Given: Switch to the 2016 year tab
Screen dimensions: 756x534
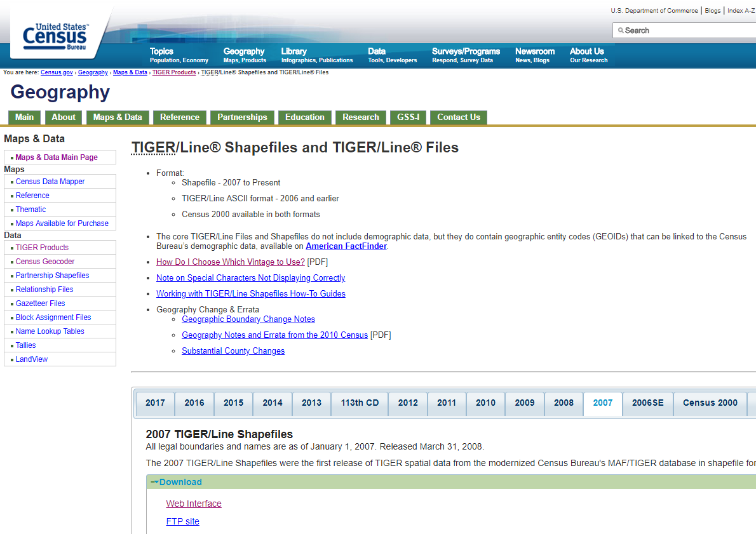Looking at the screenshot, I should [194, 403].
